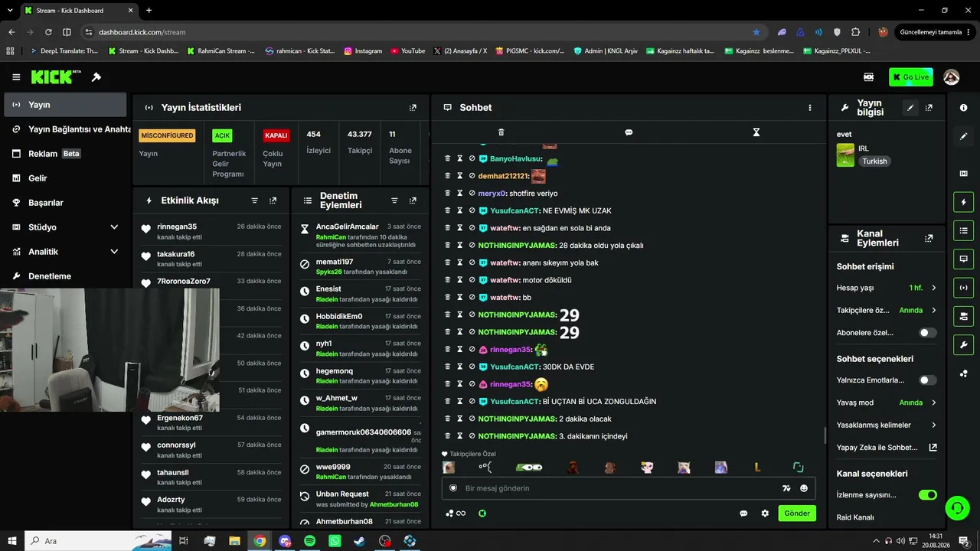Click the speech bubble icon in chat header
980x551 pixels.
pos(629,132)
